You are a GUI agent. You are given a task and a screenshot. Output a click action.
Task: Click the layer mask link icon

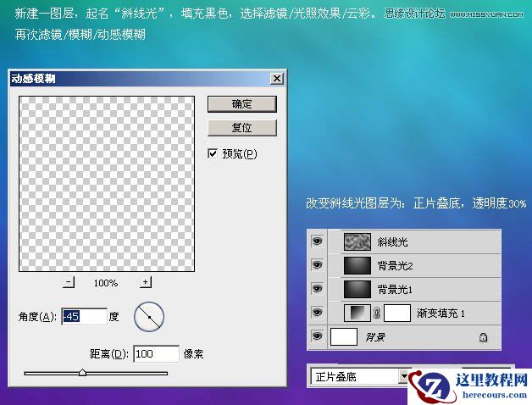[x=377, y=313]
